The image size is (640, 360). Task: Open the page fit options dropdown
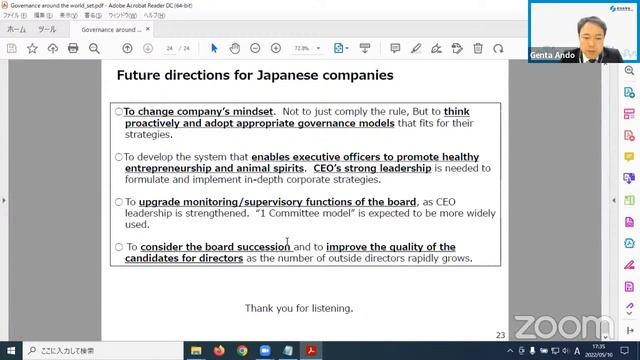click(x=341, y=48)
